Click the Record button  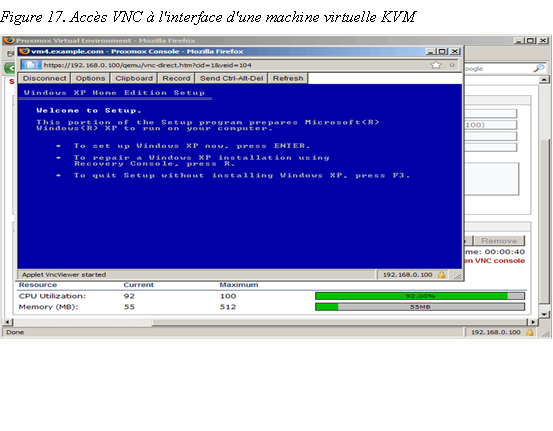coord(176,78)
